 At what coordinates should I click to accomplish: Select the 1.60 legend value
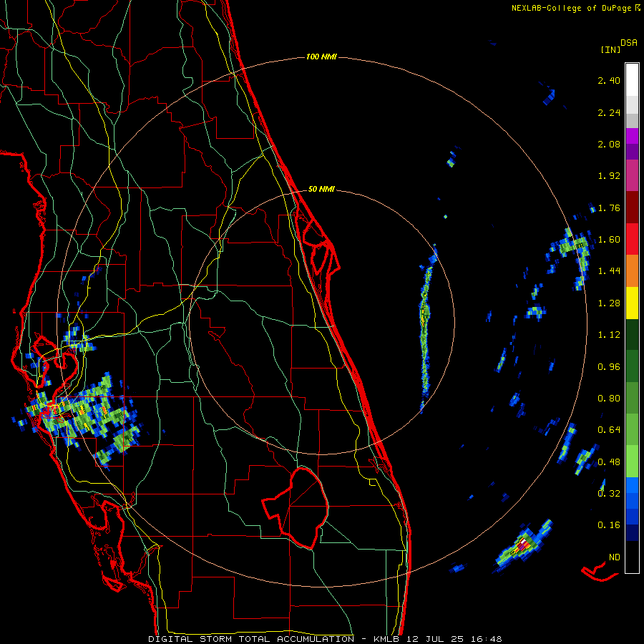click(609, 240)
